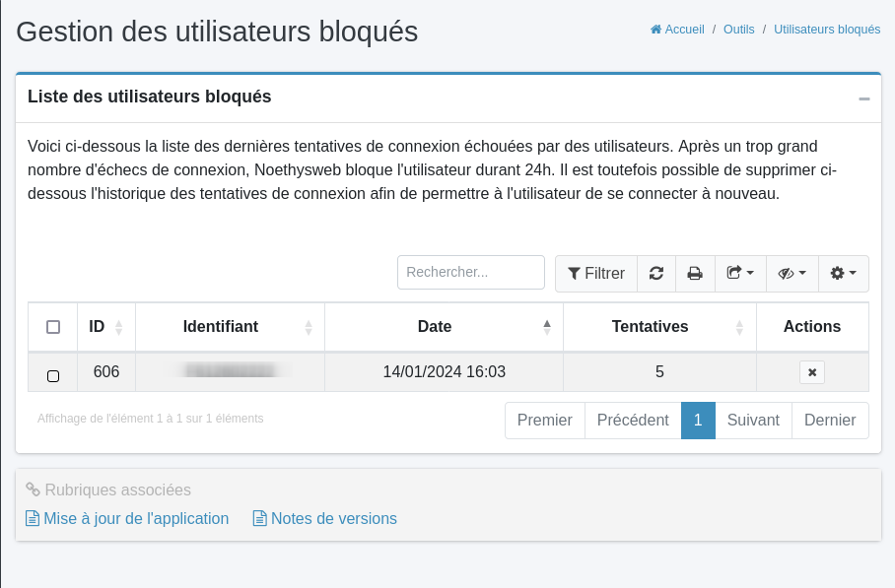Go to Suivant page in pagination
The height and width of the screenshot is (588, 895).
[x=753, y=421]
